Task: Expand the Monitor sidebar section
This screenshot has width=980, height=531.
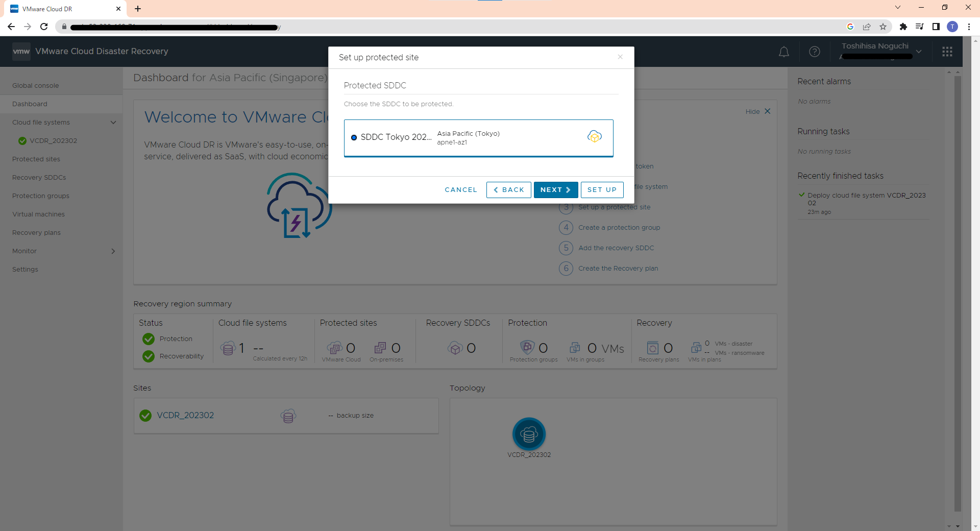Action: [x=113, y=251]
